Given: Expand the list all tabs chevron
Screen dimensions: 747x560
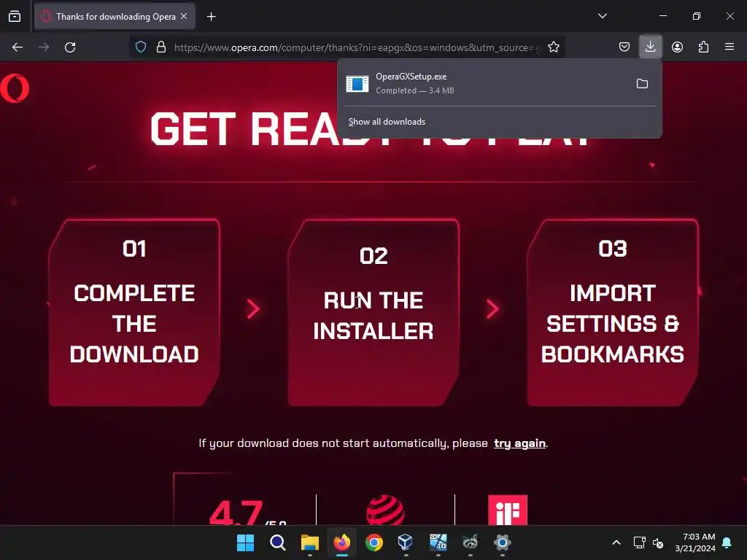Looking at the screenshot, I should [x=602, y=16].
